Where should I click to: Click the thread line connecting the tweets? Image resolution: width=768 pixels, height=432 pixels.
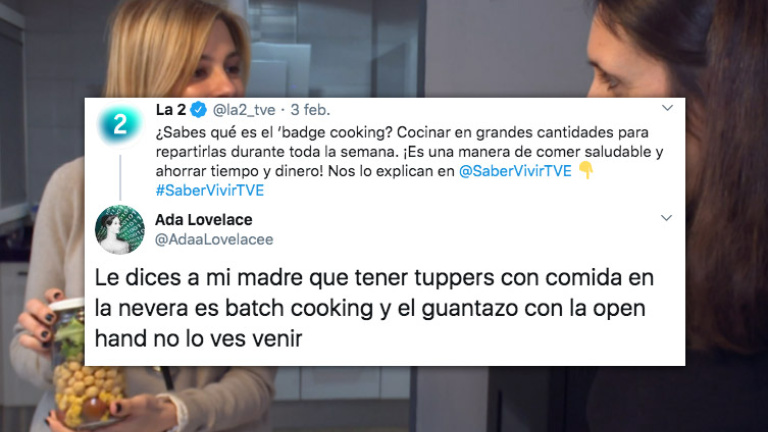point(120,177)
